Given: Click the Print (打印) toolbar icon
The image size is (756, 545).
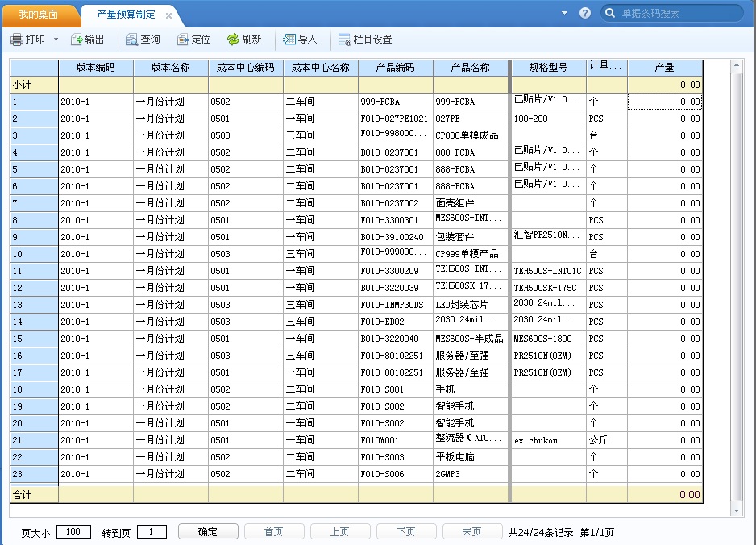Looking at the screenshot, I should pyautogui.click(x=17, y=40).
